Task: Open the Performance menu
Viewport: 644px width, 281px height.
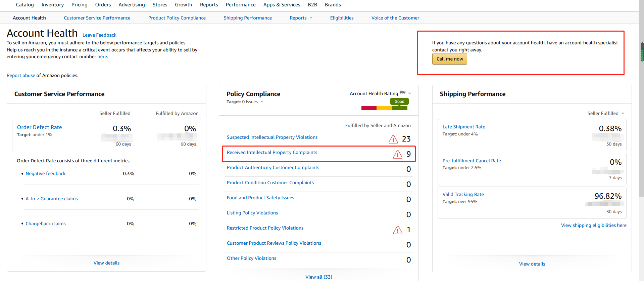Action: point(241,5)
